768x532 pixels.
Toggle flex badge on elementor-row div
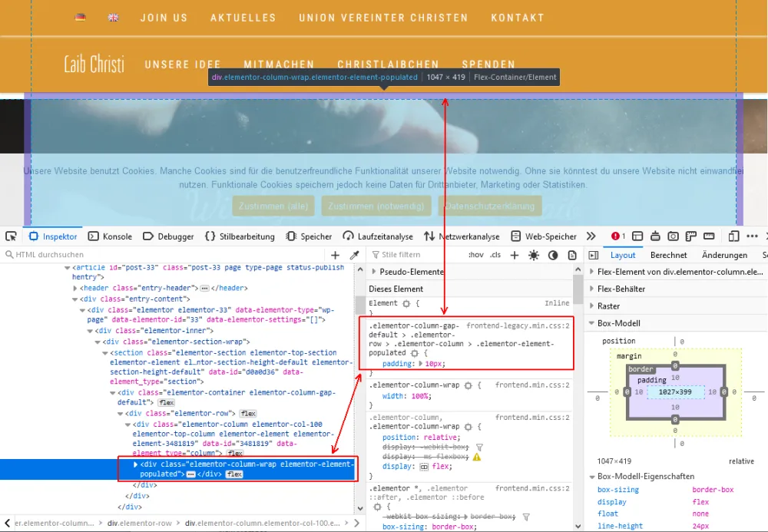248,414
